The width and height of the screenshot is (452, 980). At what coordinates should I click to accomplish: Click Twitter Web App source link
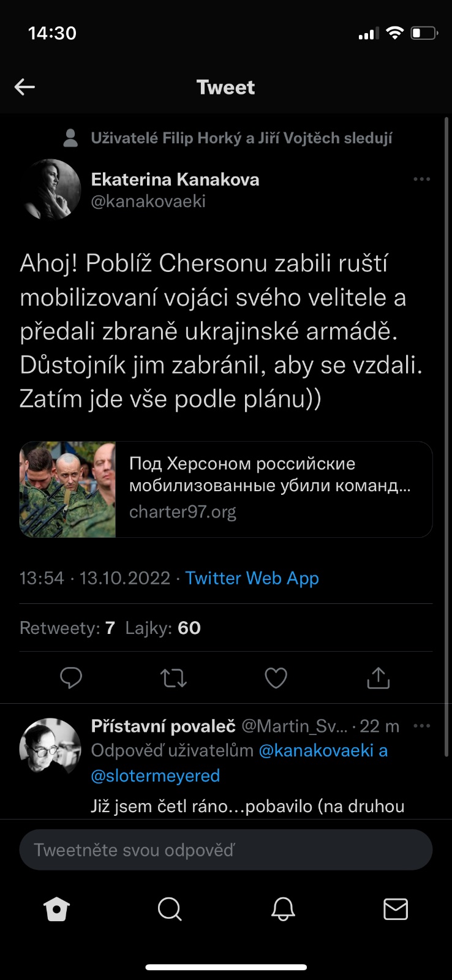(252, 578)
